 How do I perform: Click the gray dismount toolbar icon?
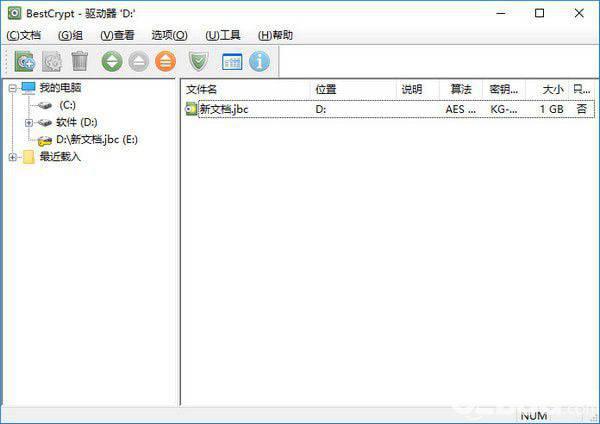(x=139, y=61)
